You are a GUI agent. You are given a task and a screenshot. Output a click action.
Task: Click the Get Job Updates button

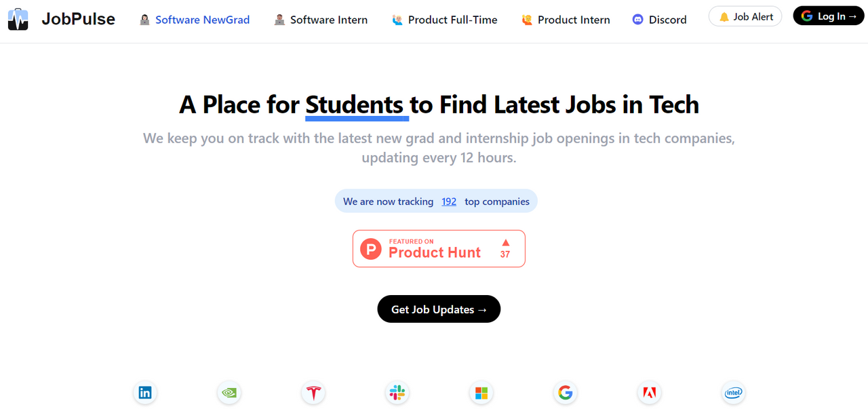tap(439, 309)
